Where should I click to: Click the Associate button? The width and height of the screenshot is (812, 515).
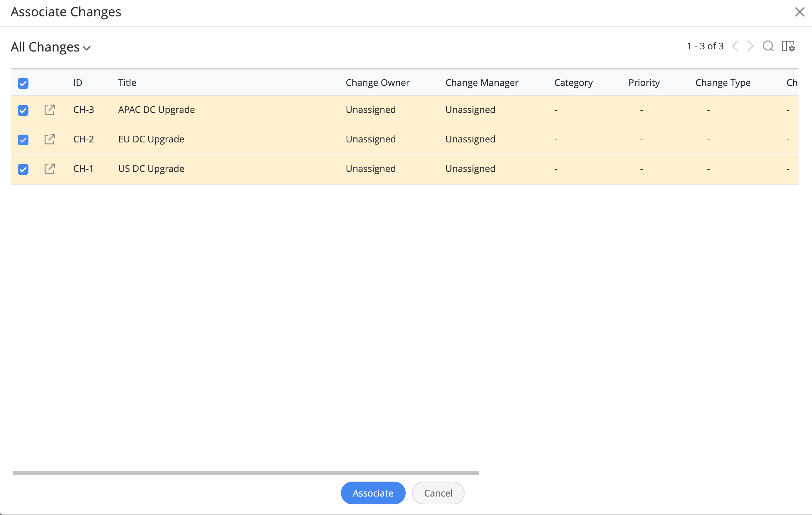click(373, 493)
